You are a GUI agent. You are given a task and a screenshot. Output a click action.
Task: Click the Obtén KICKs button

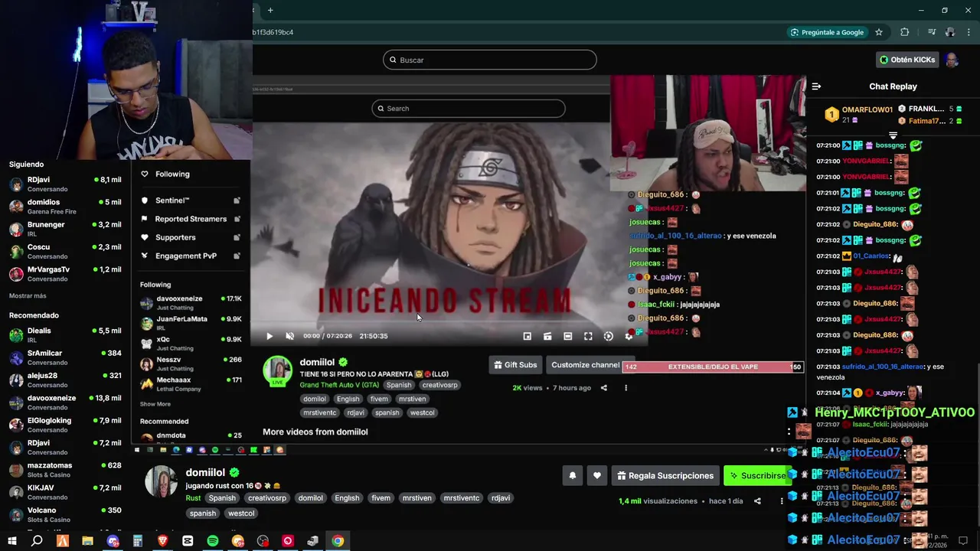pos(907,60)
